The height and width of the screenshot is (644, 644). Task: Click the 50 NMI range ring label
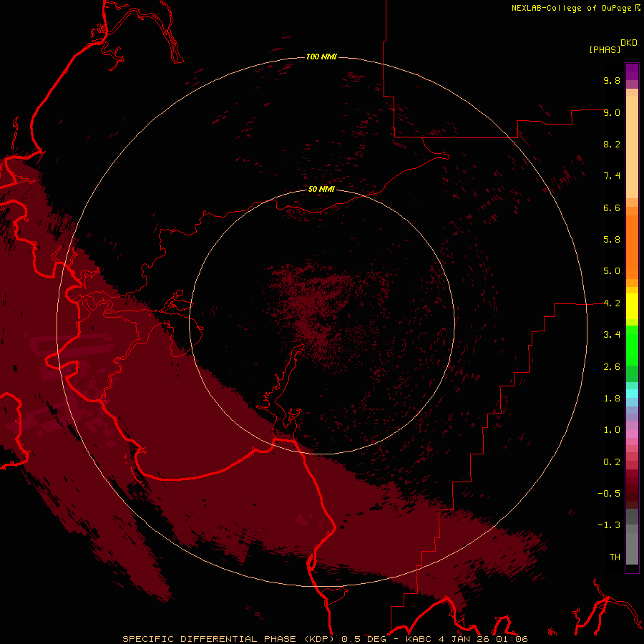click(321, 189)
